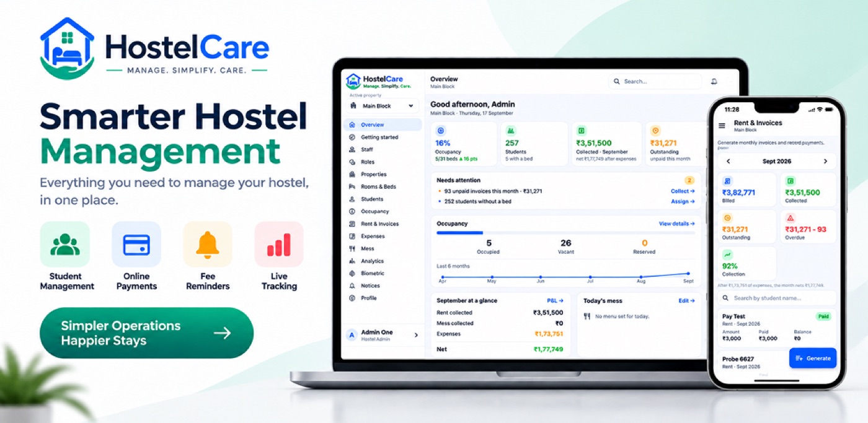Click the Paid badge on Pay Test
Screen dimensions: 868x423
pyautogui.click(x=823, y=316)
